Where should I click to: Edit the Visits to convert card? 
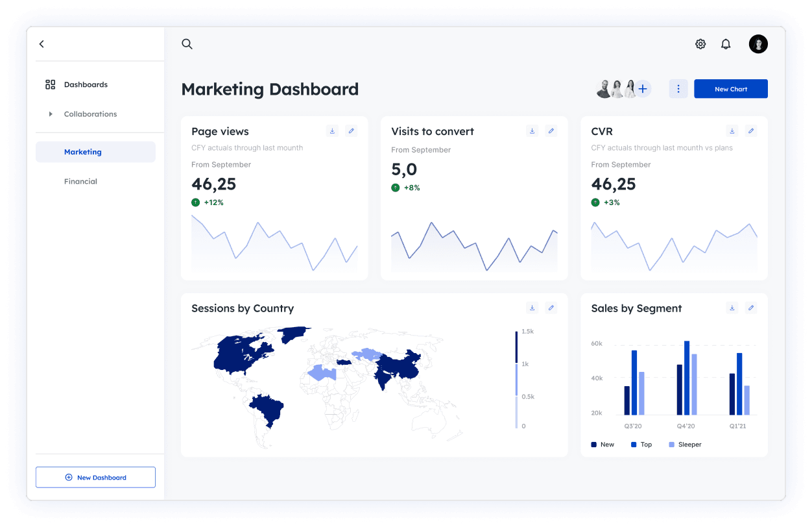point(551,130)
